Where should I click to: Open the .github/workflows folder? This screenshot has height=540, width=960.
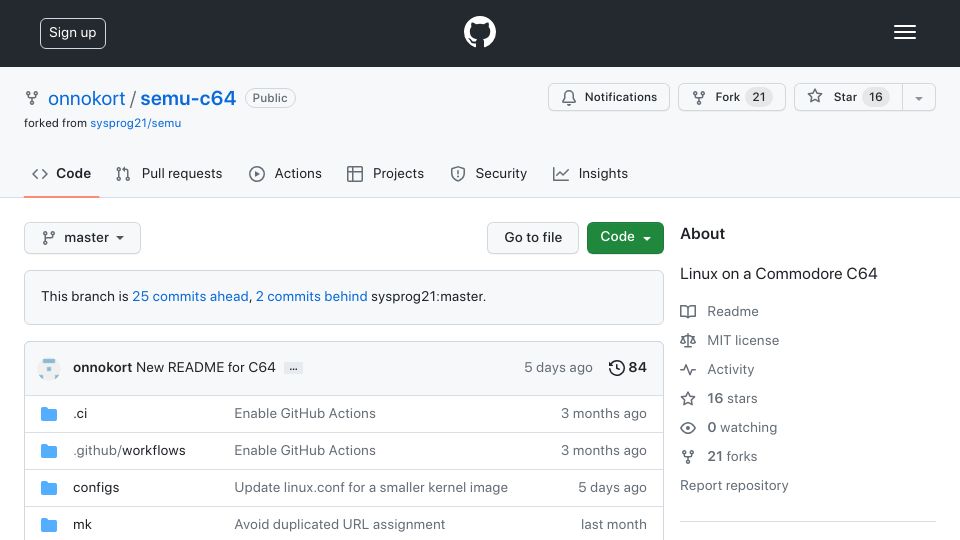pyautogui.click(x=129, y=451)
